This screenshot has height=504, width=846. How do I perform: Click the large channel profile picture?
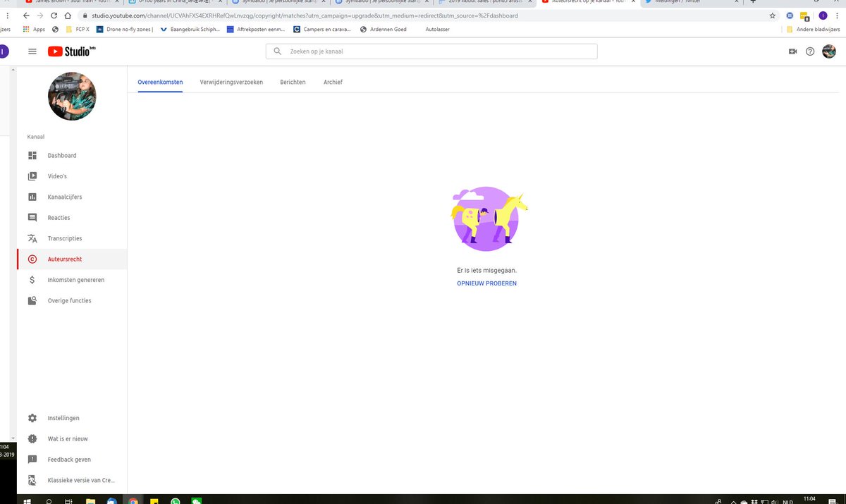(x=72, y=97)
